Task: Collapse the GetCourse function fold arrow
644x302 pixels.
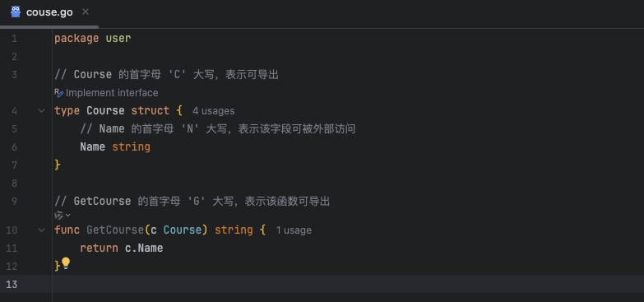Action: click(41, 230)
